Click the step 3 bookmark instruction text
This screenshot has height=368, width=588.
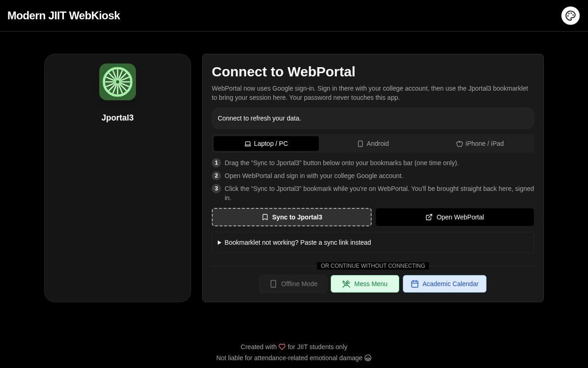(x=379, y=193)
